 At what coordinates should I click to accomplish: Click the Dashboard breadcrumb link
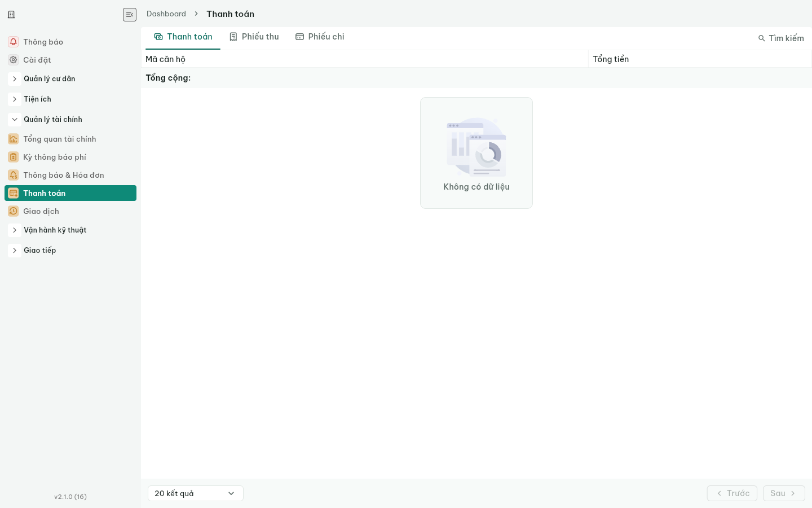pos(166,14)
